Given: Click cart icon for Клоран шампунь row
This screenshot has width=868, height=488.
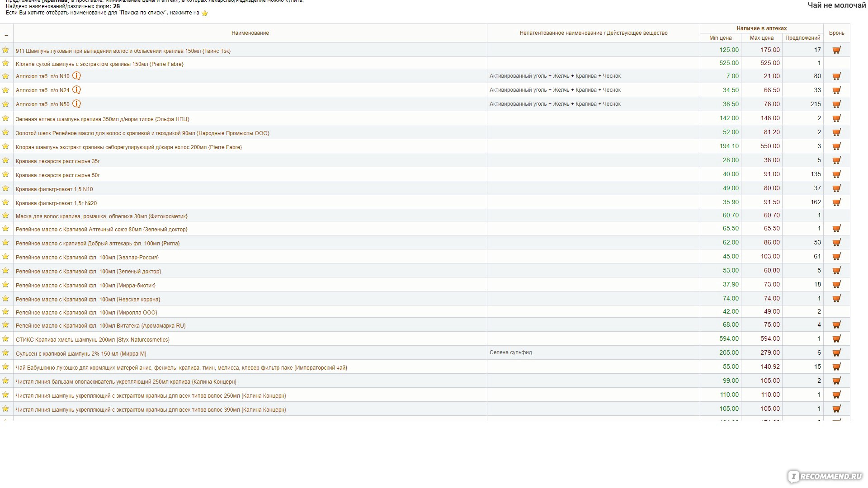Looking at the screenshot, I should (836, 146).
